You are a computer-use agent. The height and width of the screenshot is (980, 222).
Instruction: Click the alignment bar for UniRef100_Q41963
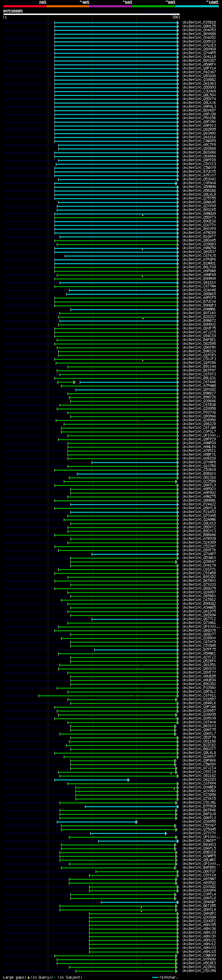click(x=117, y=84)
